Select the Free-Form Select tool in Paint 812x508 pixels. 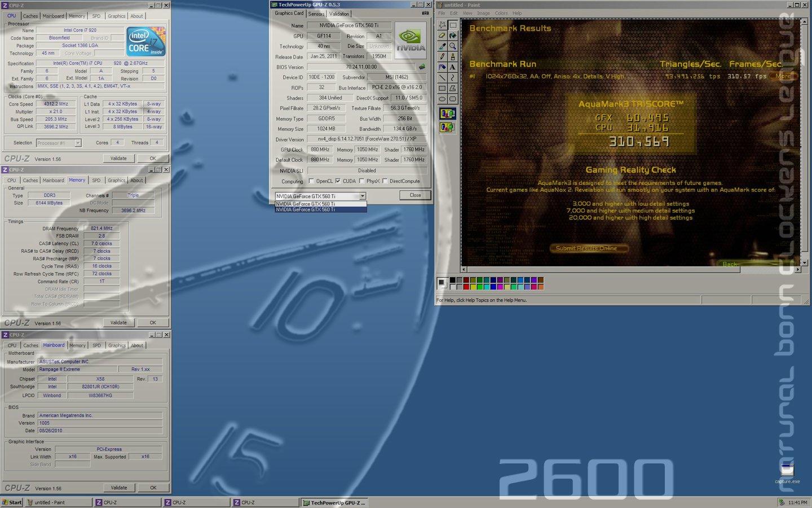442,25
